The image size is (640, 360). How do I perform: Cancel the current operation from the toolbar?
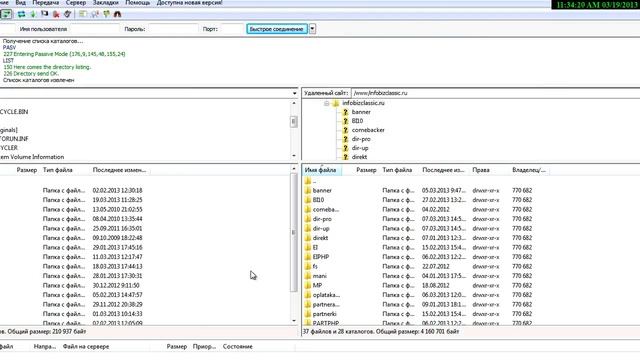(44, 14)
